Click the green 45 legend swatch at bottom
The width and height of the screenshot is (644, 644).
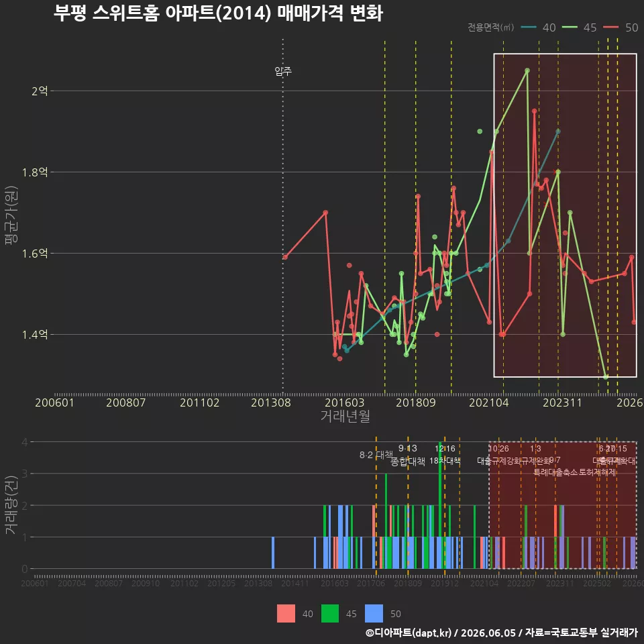pyautogui.click(x=330, y=614)
